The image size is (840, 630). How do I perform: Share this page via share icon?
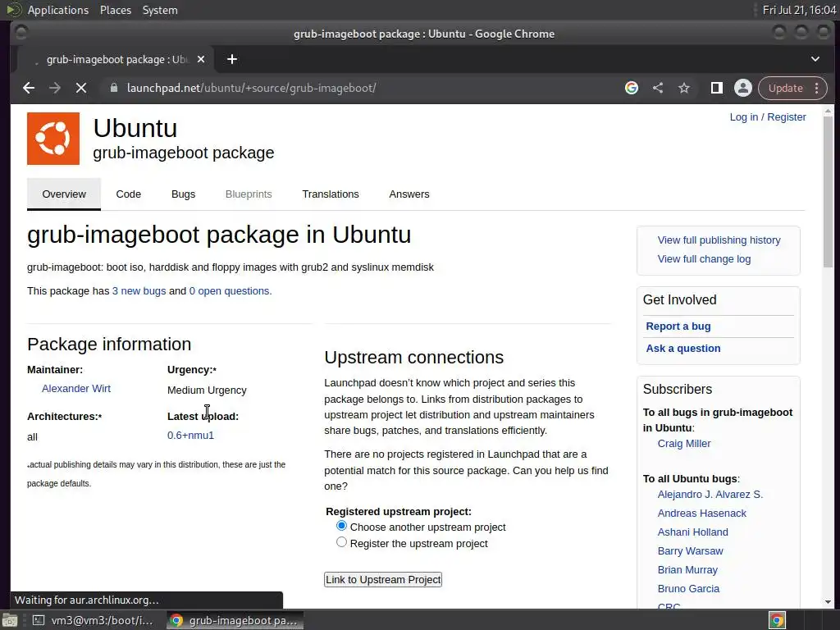point(658,88)
